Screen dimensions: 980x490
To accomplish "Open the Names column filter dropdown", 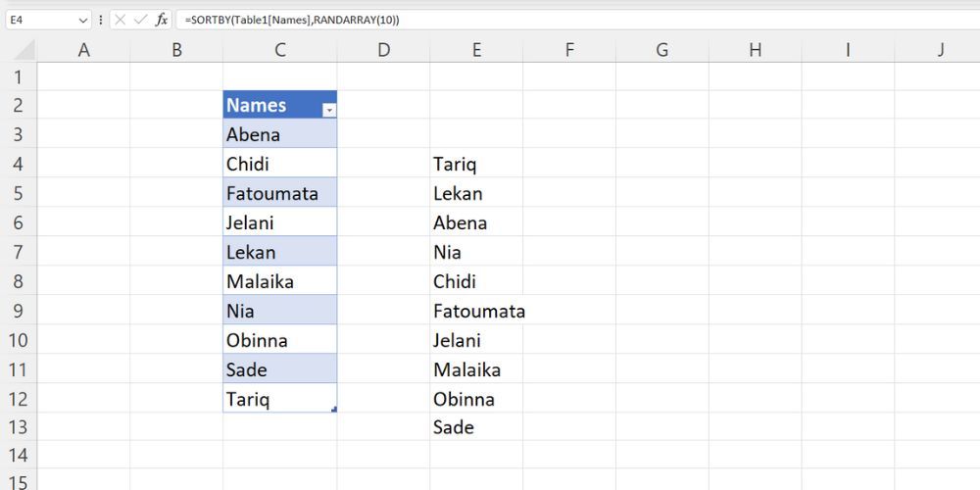I will point(328,111).
